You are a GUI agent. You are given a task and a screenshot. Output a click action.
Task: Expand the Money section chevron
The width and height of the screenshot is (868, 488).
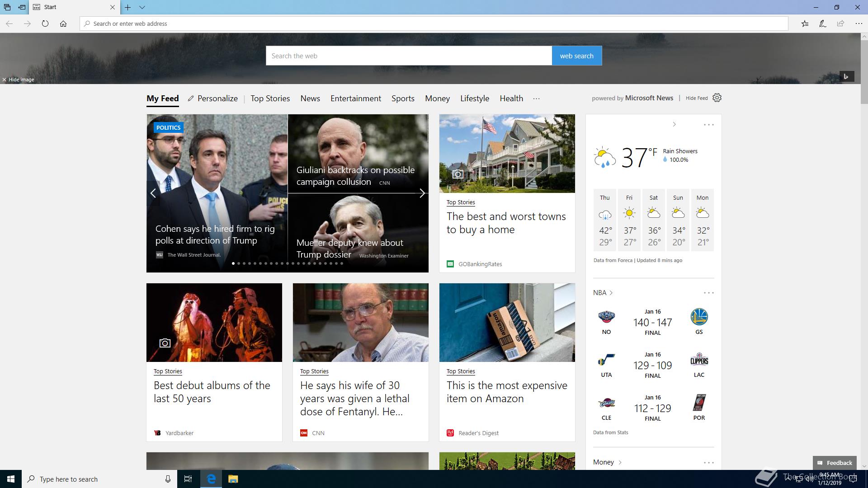tap(620, 462)
